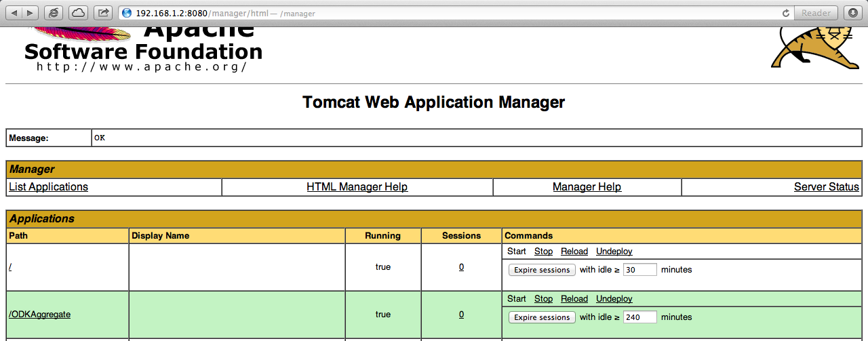Open the root path "/" link
This screenshot has height=341, width=868.
(x=10, y=266)
